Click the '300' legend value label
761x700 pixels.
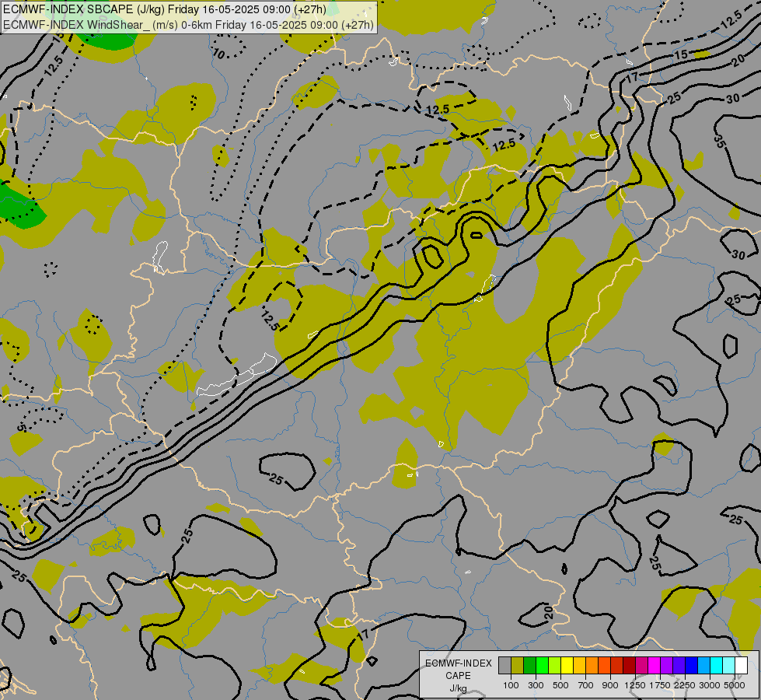536,685
